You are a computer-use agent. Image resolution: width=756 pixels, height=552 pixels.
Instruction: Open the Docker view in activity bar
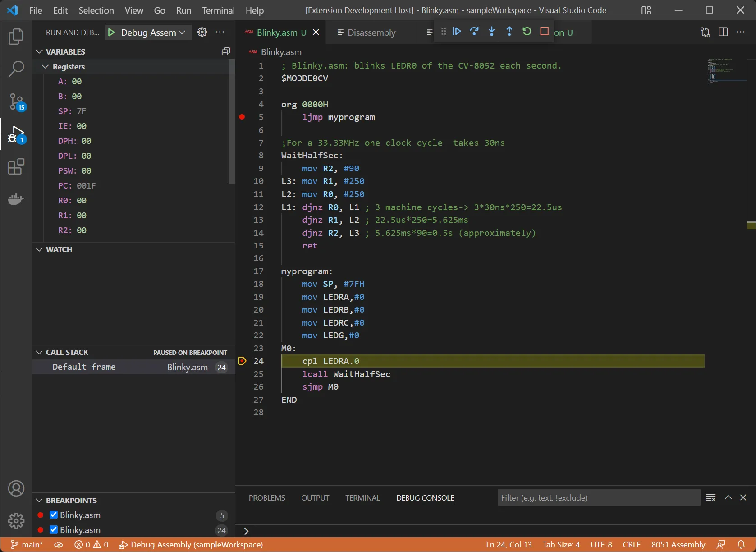[x=16, y=199]
